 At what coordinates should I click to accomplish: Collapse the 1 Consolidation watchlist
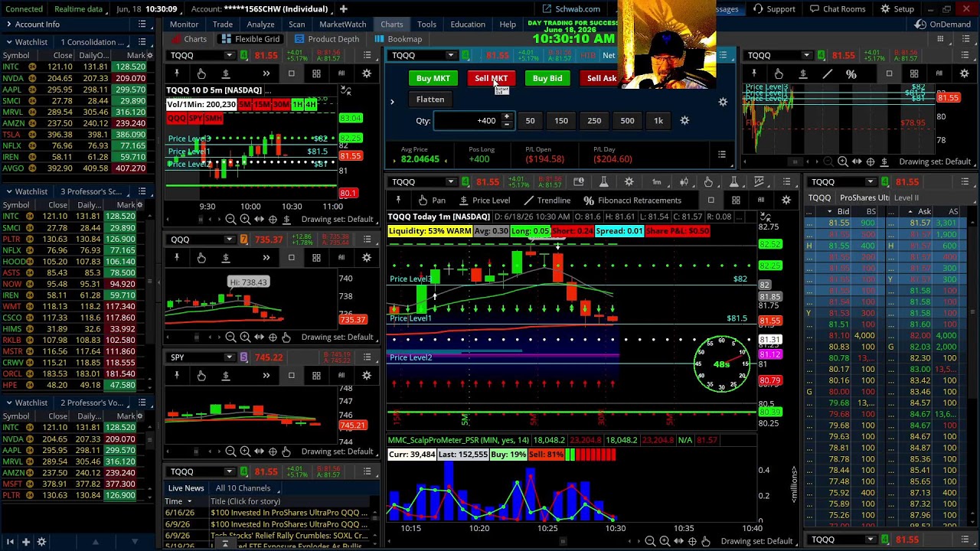tap(8, 42)
